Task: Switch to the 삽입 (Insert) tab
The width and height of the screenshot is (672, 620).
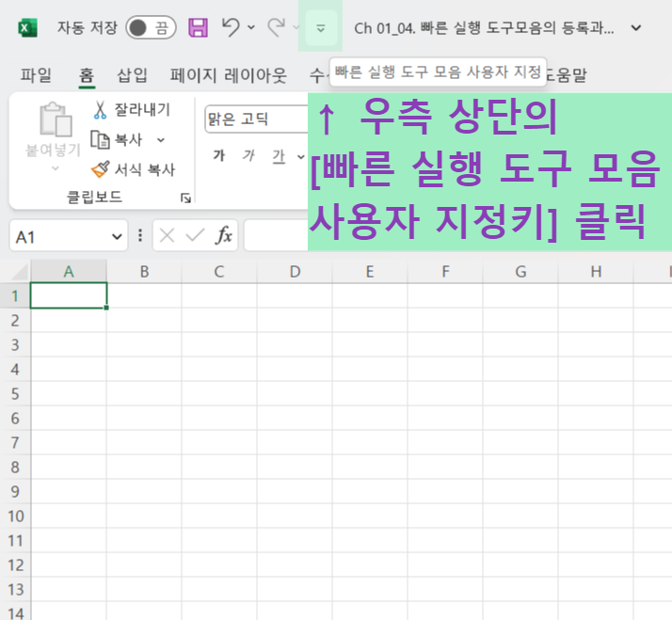Action: [133, 75]
